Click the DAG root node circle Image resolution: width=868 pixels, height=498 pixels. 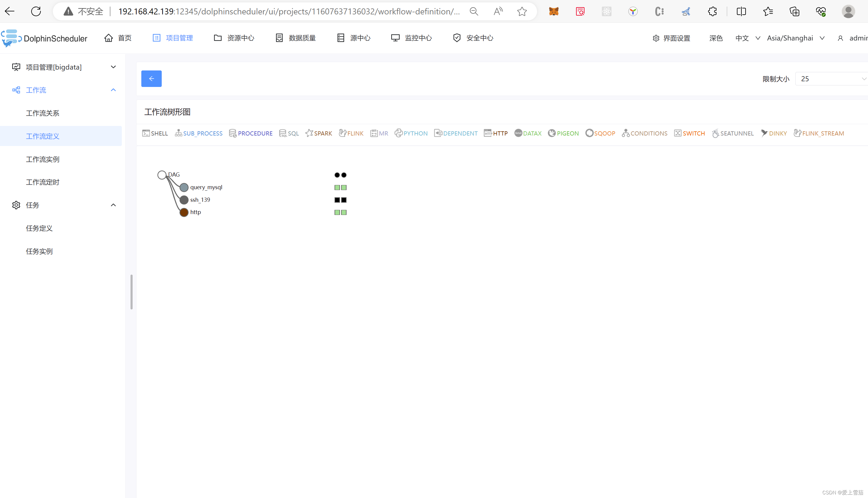point(162,175)
